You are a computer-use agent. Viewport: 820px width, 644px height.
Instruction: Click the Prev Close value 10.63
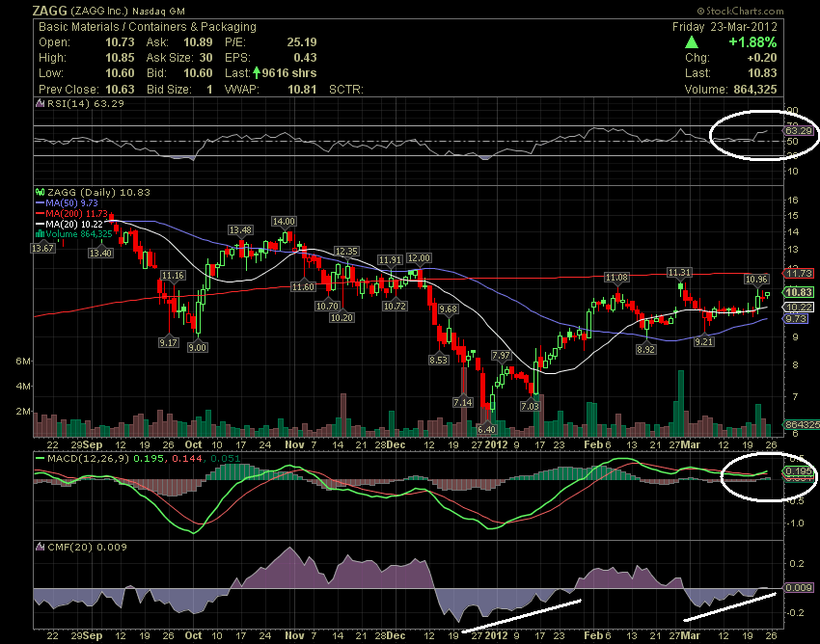pyautogui.click(x=120, y=89)
